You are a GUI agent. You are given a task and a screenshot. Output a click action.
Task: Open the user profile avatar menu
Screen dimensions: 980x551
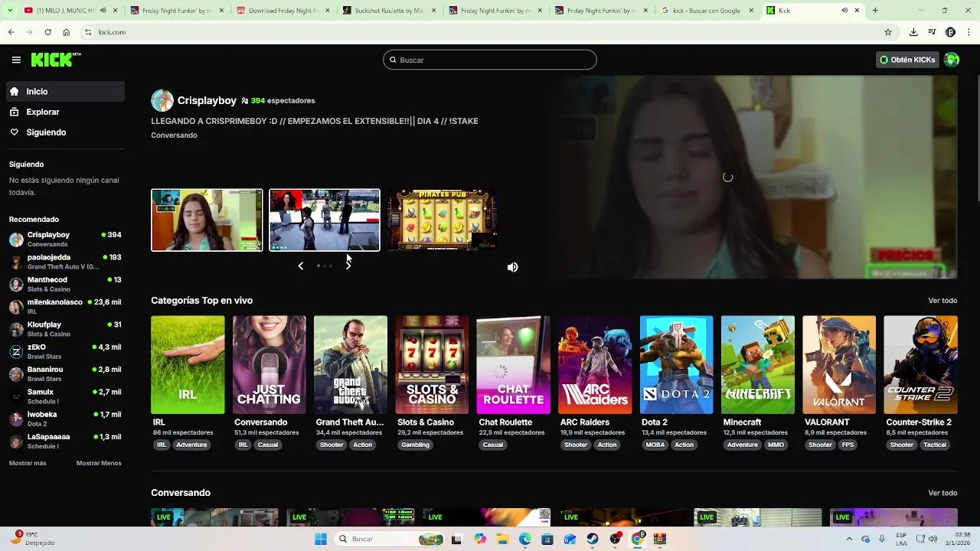pos(952,60)
